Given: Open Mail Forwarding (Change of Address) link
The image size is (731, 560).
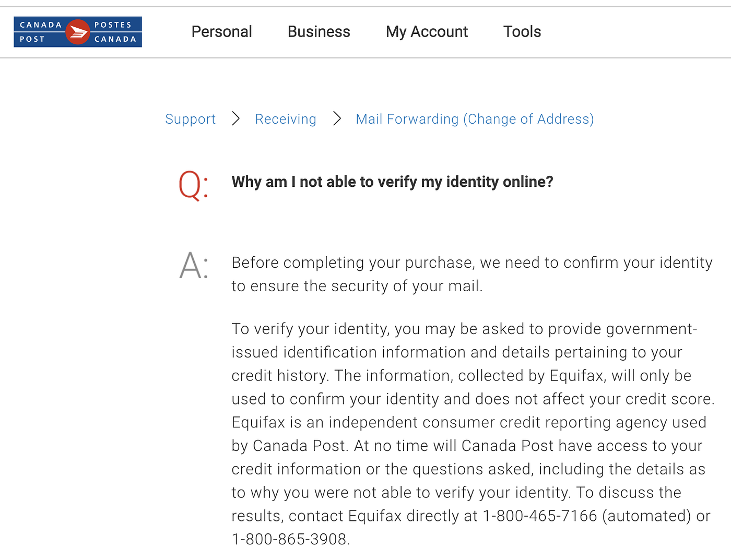Looking at the screenshot, I should (475, 119).
